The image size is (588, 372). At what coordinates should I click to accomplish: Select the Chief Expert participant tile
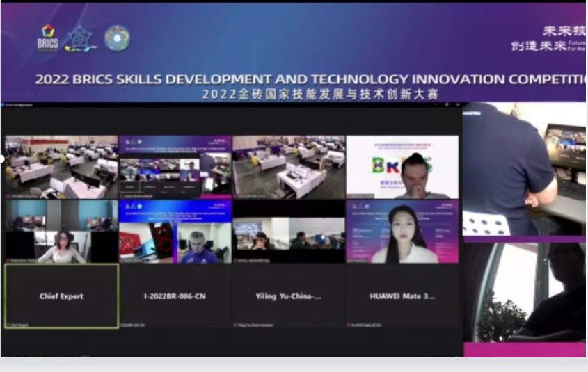click(x=61, y=296)
